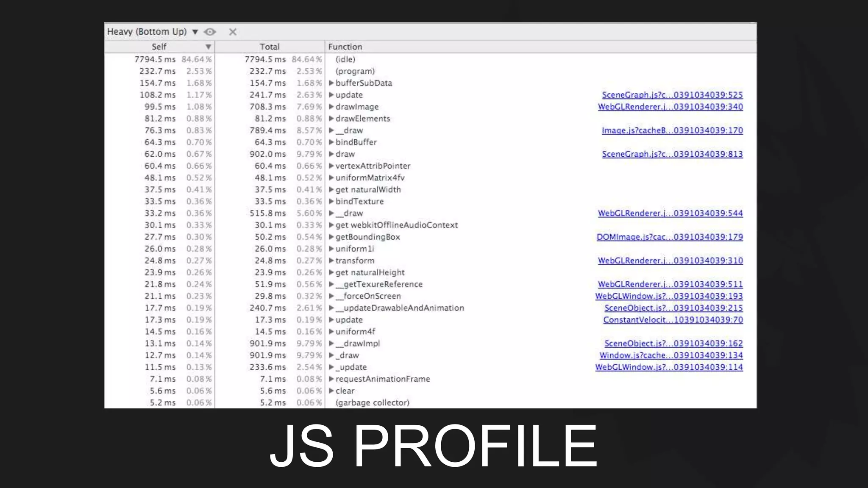Expand the requestAnimationFrame row
Image resolution: width=868 pixels, height=488 pixels.
click(331, 379)
